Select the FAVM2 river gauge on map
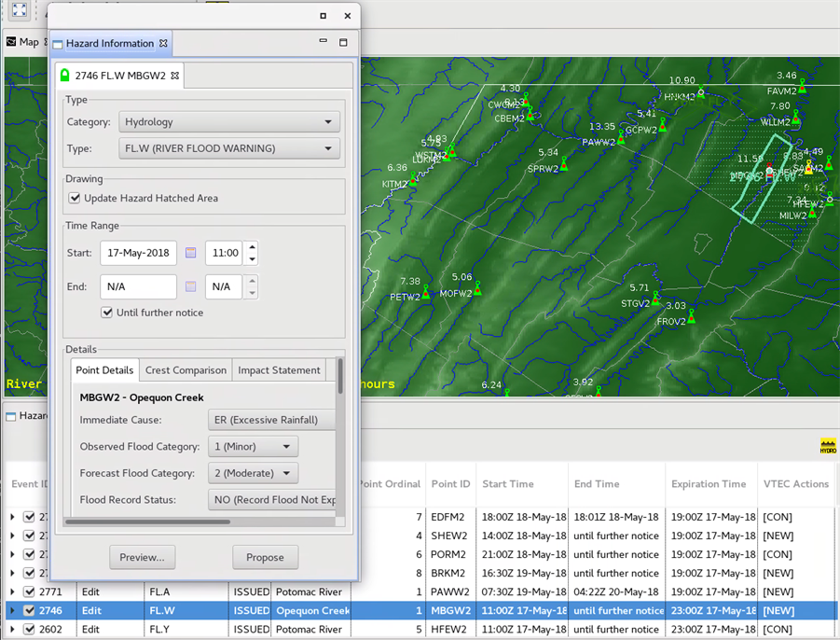Image resolution: width=840 pixels, height=640 pixels. 802,86
